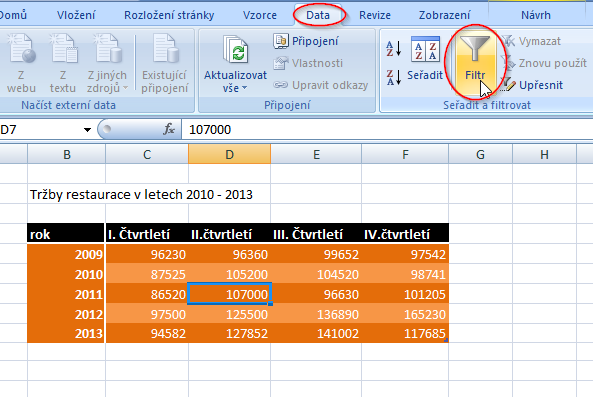Click the fx insert function button
Image resolution: width=593 pixels, height=397 pixels.
point(169,129)
